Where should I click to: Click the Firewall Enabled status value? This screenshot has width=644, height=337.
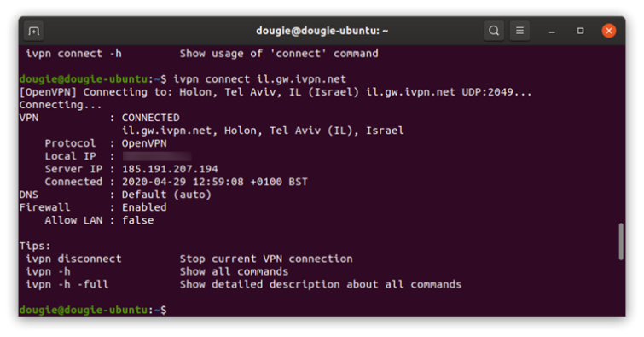[x=144, y=207]
